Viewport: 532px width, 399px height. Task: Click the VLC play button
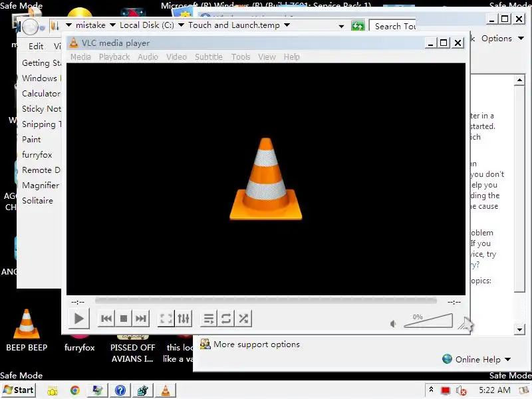[78, 319]
